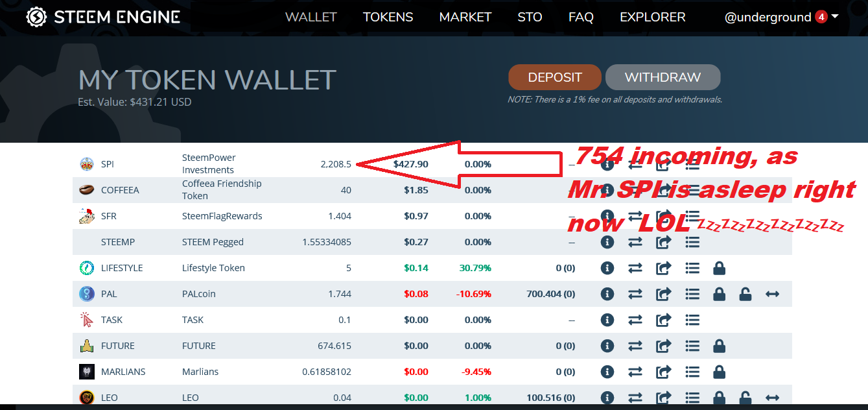Click stake lock icon for LIFESTYLE
Viewport: 868px width, 410px height.
click(719, 268)
